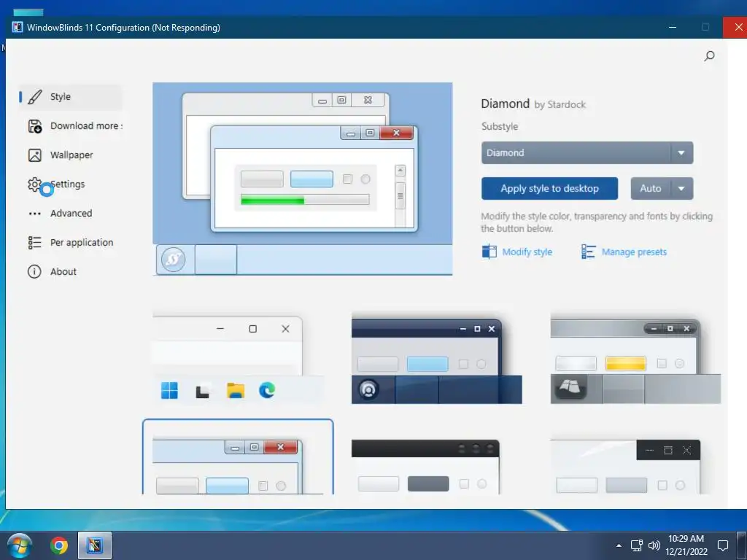Open the Diamond substyle dropdown
The width and height of the screenshot is (747, 560).
(x=587, y=153)
